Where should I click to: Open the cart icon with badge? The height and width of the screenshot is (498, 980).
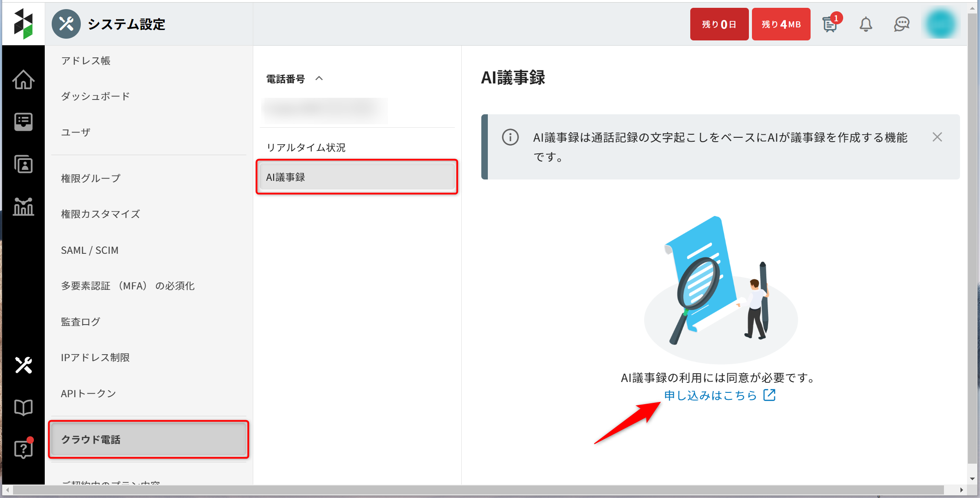click(830, 24)
